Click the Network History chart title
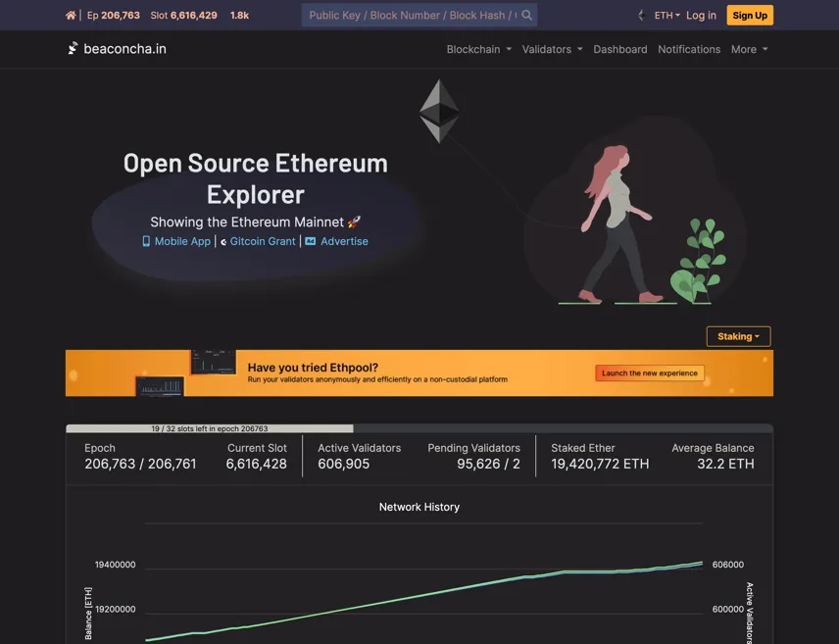 419,507
